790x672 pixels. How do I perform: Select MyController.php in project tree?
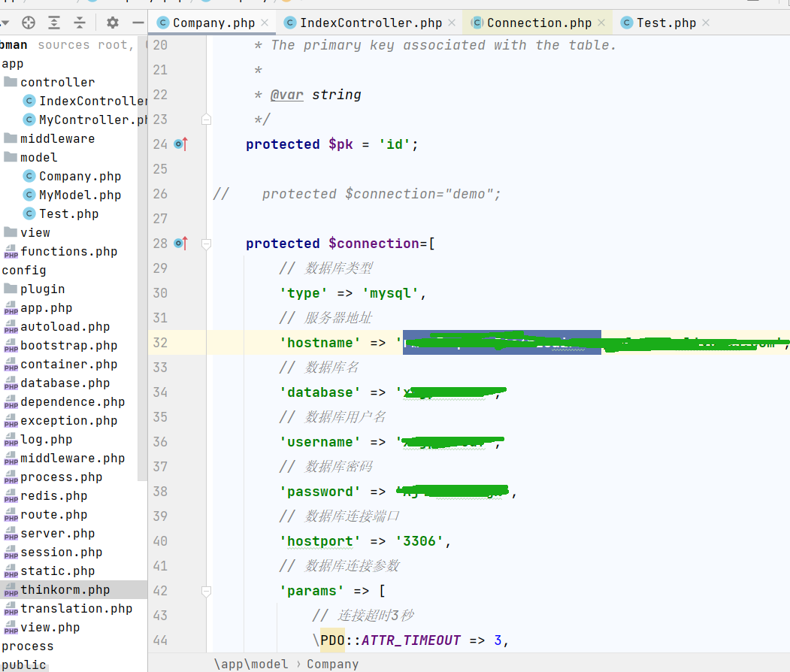(x=93, y=120)
